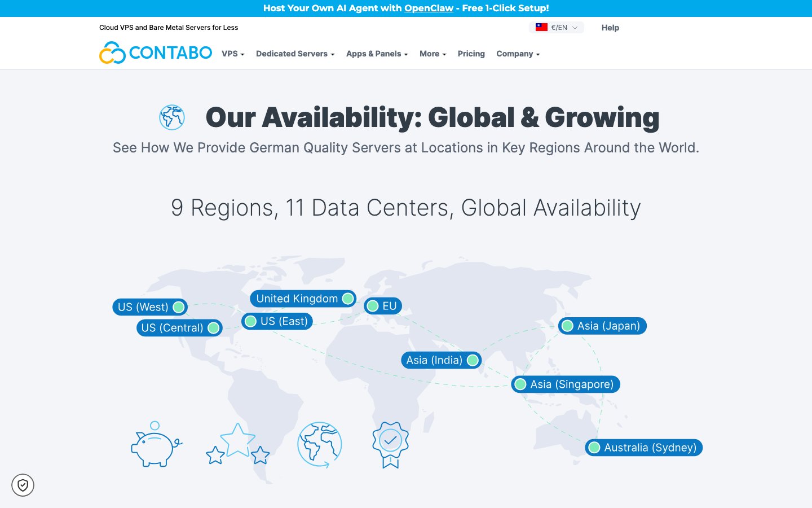Screen dimensions: 812x508
Task: Open the VPS dropdown menu
Action: coord(233,54)
